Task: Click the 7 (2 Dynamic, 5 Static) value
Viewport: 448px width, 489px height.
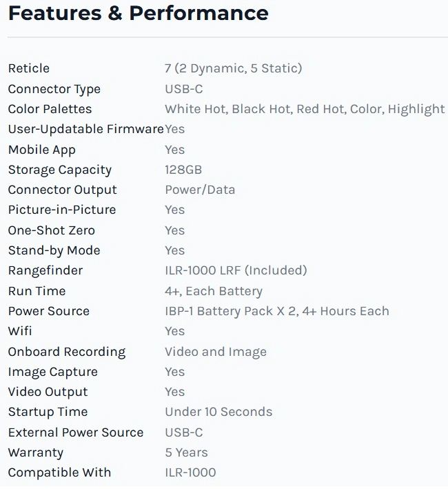Action: [x=234, y=68]
